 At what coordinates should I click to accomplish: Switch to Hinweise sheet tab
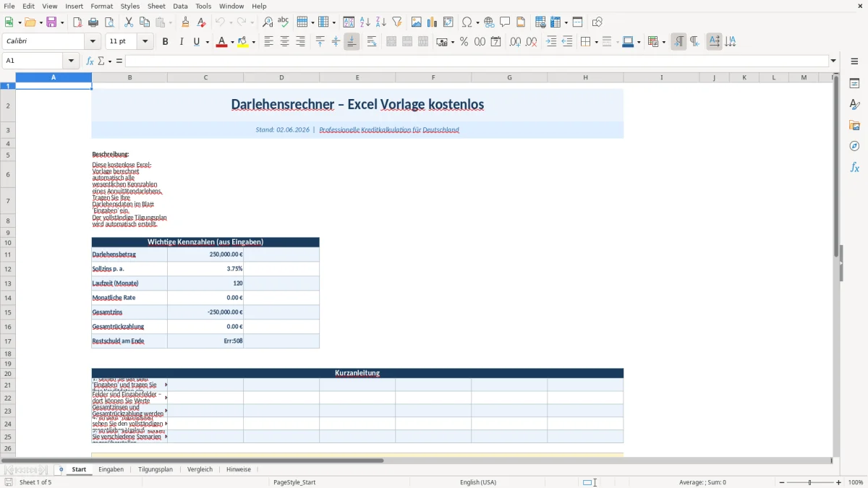[239, 469]
